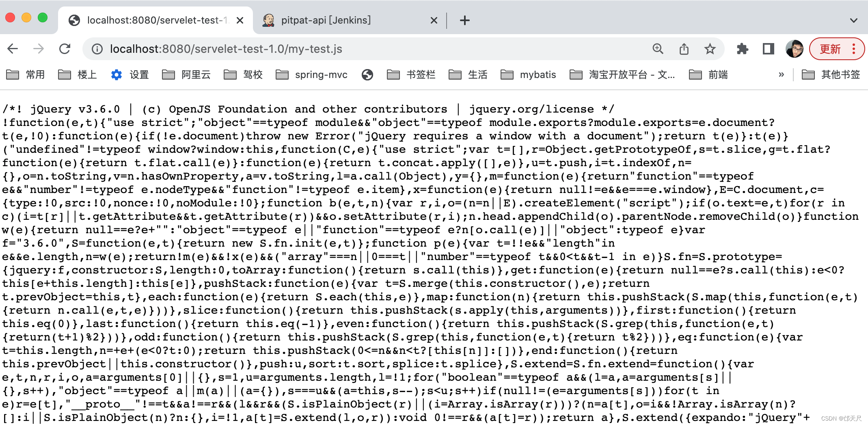
Task: Open the zoom magnifier icon in address bar
Action: coord(658,49)
